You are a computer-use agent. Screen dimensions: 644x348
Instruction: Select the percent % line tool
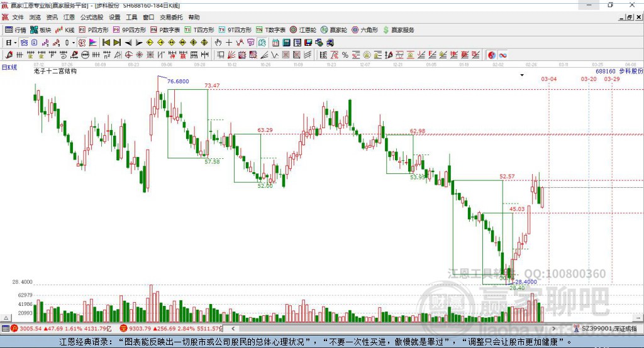tap(345, 55)
